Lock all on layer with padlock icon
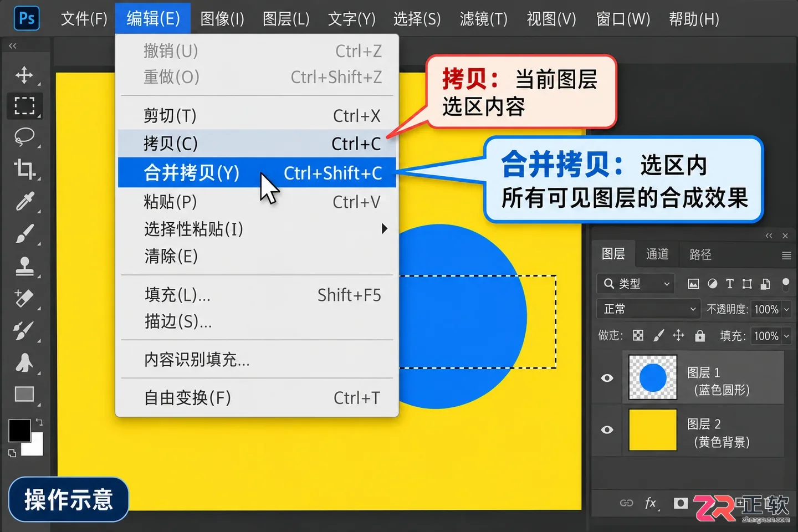 coord(700,336)
